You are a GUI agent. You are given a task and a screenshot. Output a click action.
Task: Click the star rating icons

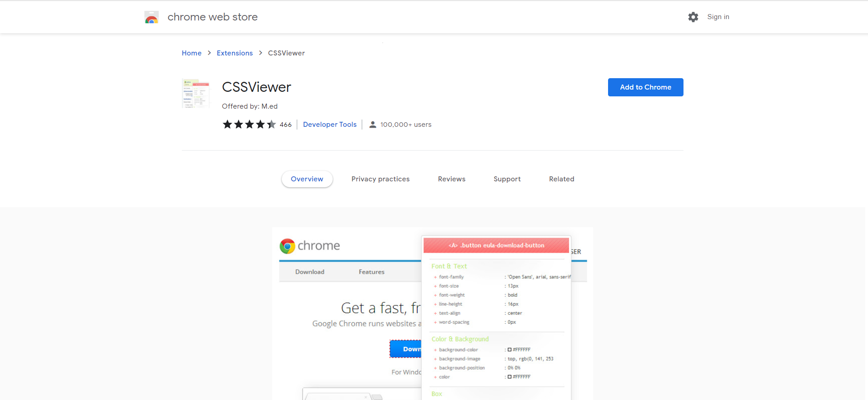tap(249, 125)
